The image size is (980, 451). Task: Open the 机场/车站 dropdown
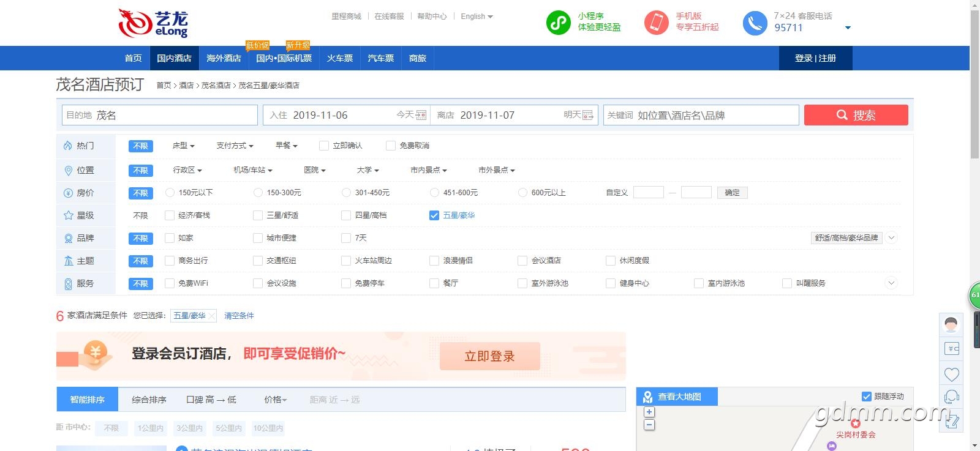(253, 170)
